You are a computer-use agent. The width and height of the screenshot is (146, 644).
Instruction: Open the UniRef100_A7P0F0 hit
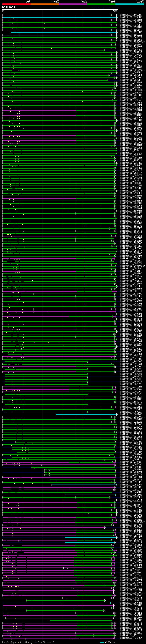[x=131, y=25]
